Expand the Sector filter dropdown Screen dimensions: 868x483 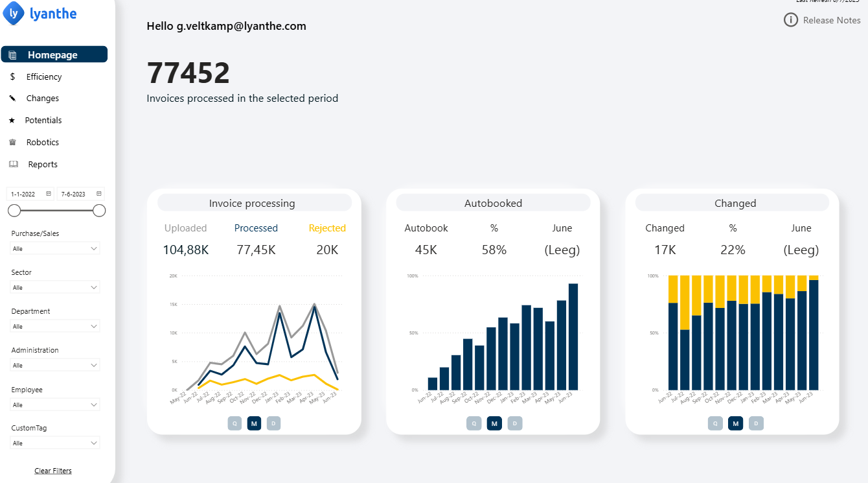[56, 288]
